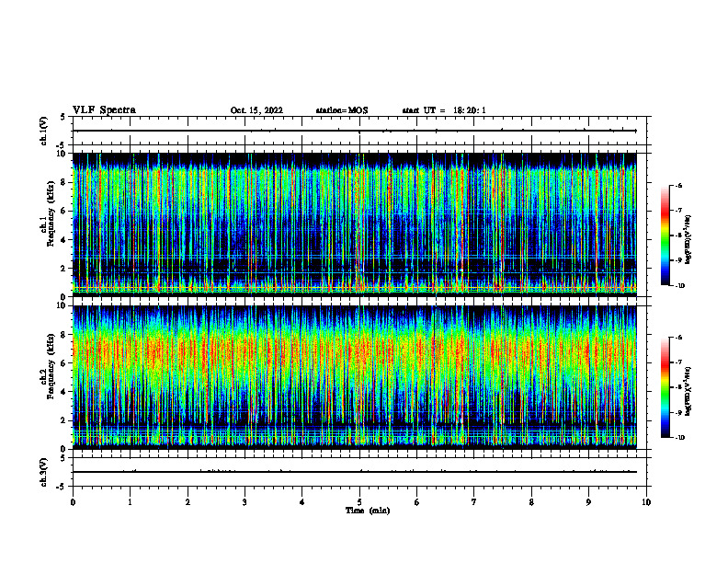Click time axis tick label "5"
The width and height of the screenshot is (728, 563).
click(359, 502)
